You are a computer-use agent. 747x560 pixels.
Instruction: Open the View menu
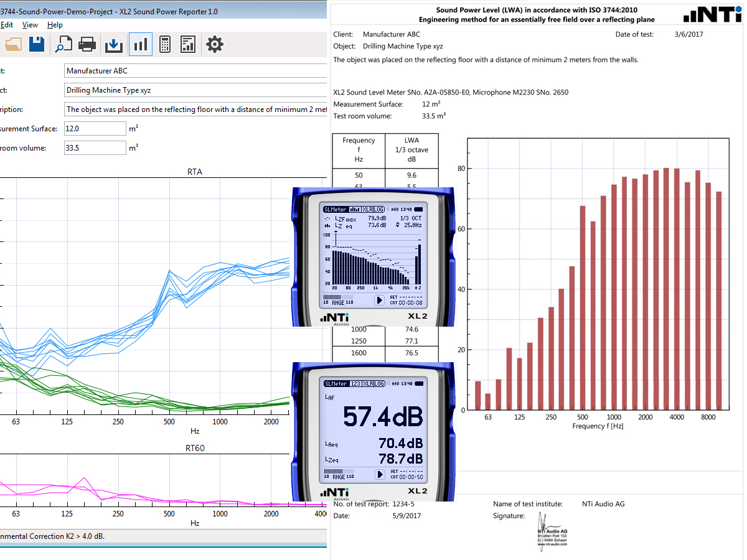(x=30, y=24)
